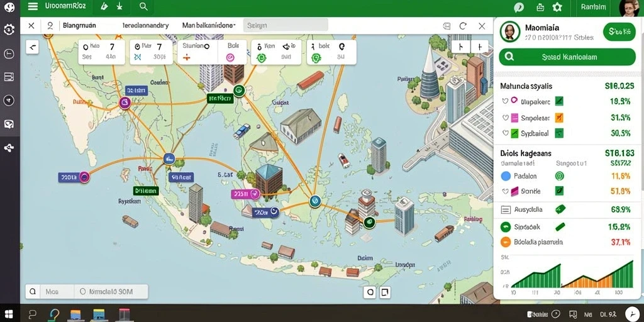Click the search input field in the tab bar
The width and height of the screenshot is (644, 322).
286,25
